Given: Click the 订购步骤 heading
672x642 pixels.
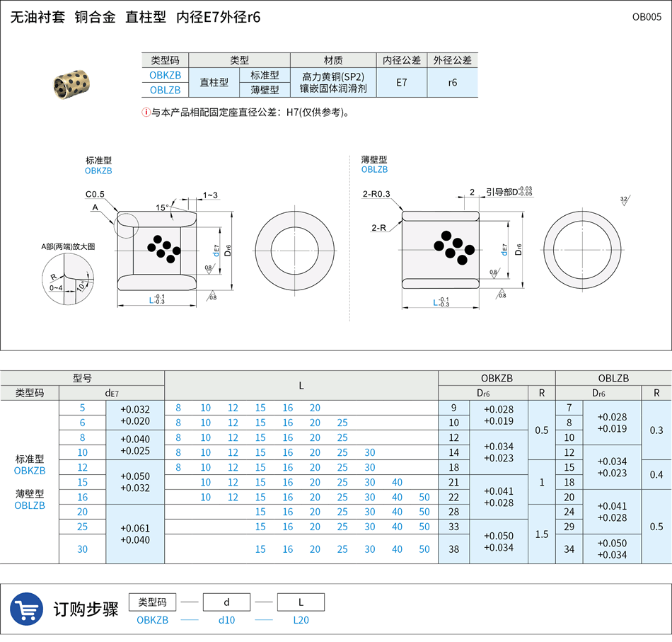Looking at the screenshot, I should pos(86,609).
